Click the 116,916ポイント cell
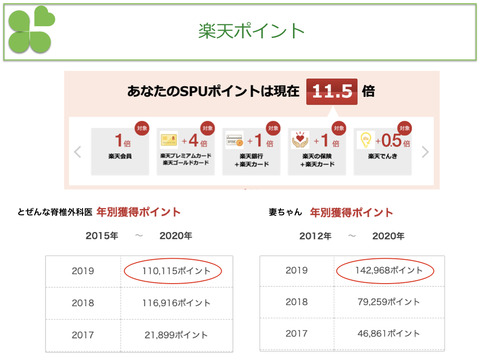Viewport: 480px width, 360px height. tap(176, 303)
